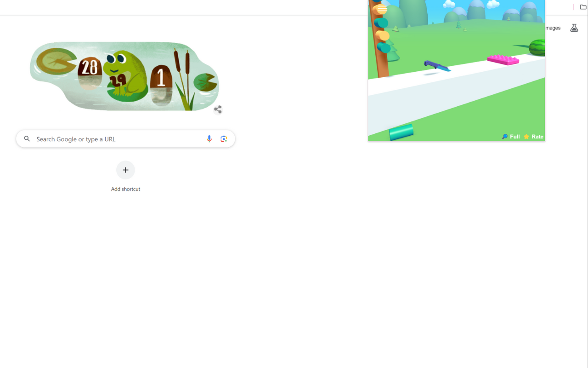Click the teal cylinder at the game's bottom
Viewport: 588px width, 368px height.
tap(401, 132)
